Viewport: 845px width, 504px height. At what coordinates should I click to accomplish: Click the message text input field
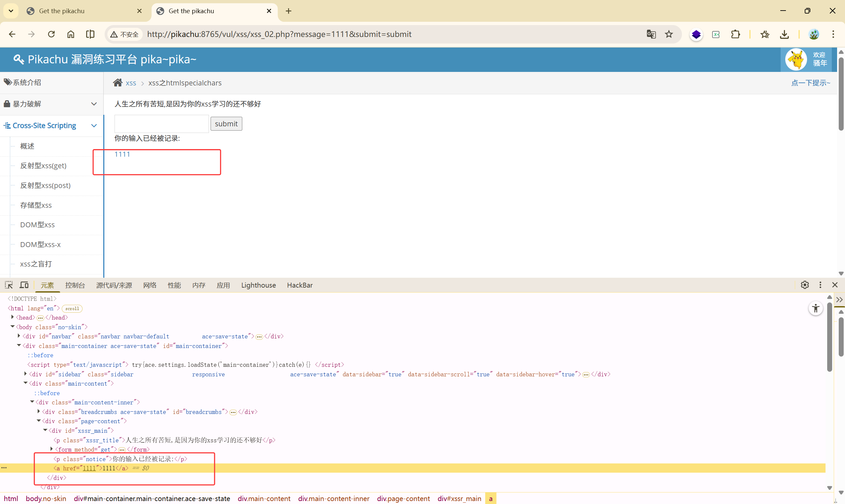[x=161, y=124]
